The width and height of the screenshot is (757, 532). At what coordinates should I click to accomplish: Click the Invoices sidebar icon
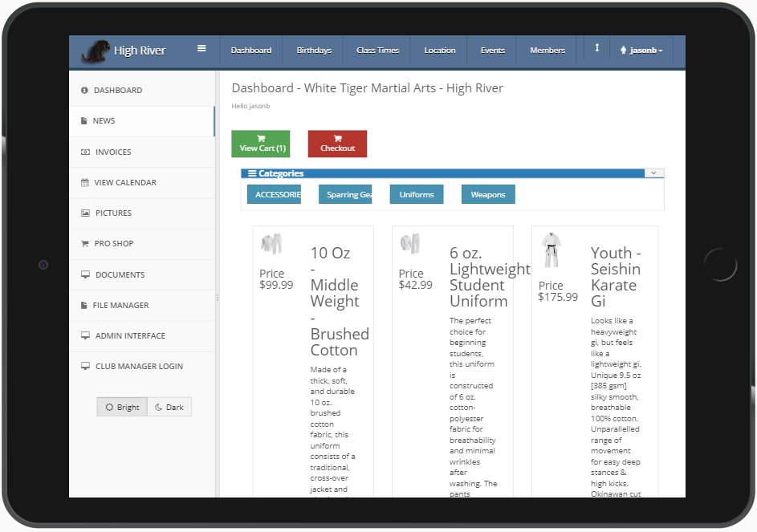pyautogui.click(x=85, y=152)
